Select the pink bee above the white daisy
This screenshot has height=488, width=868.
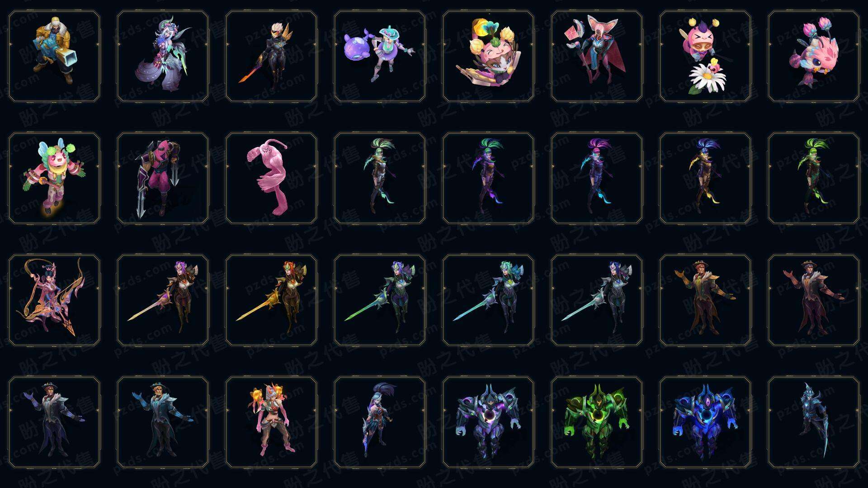coord(705,56)
